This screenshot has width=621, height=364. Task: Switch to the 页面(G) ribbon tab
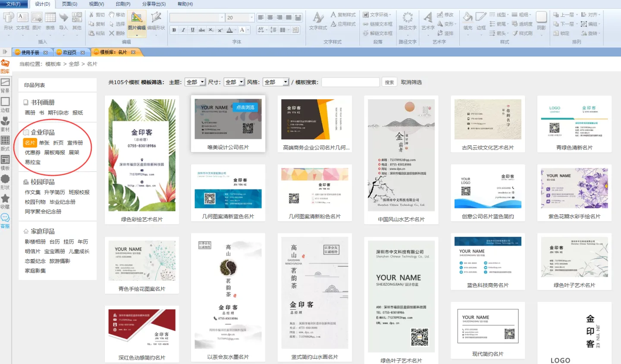point(69,4)
